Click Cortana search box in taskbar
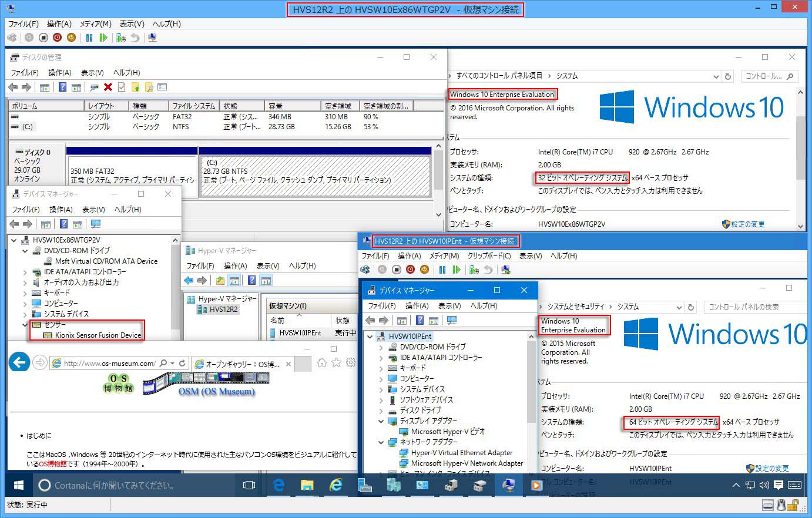Image resolution: width=812 pixels, height=518 pixels. pos(134,485)
